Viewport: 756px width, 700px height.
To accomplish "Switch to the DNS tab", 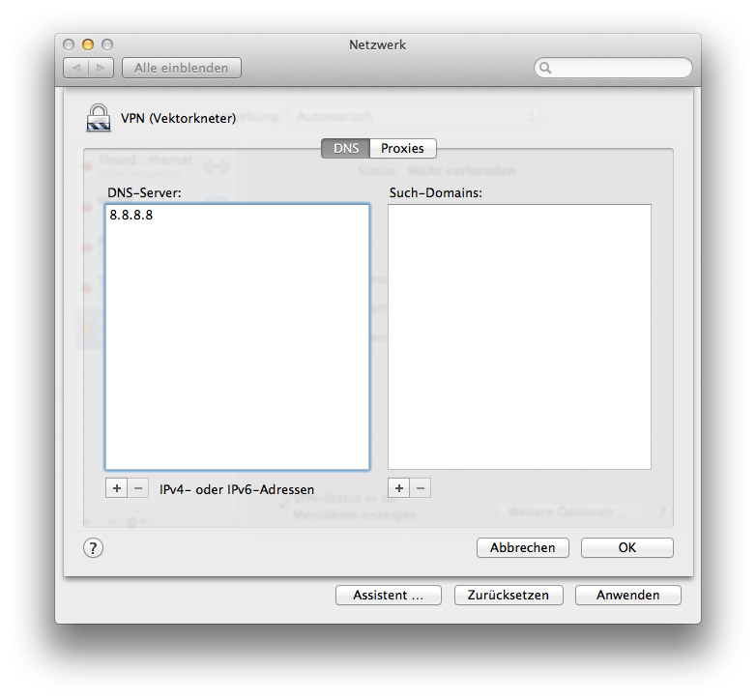I will coord(346,148).
